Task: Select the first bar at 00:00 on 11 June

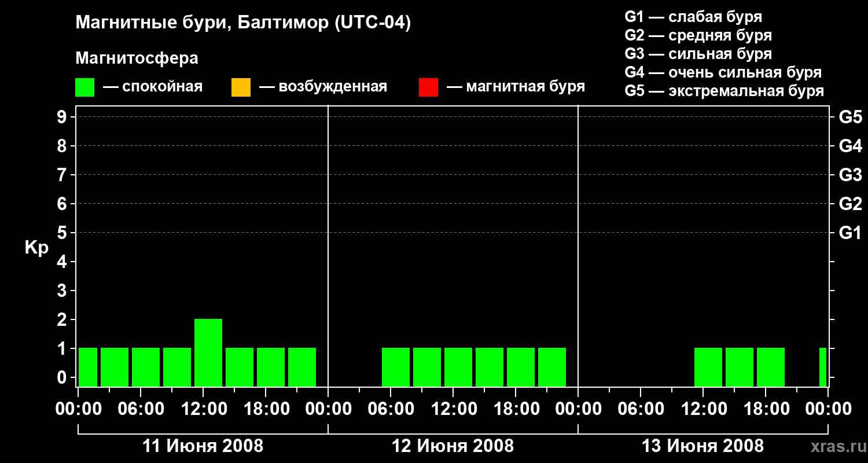Action: pos(88,367)
